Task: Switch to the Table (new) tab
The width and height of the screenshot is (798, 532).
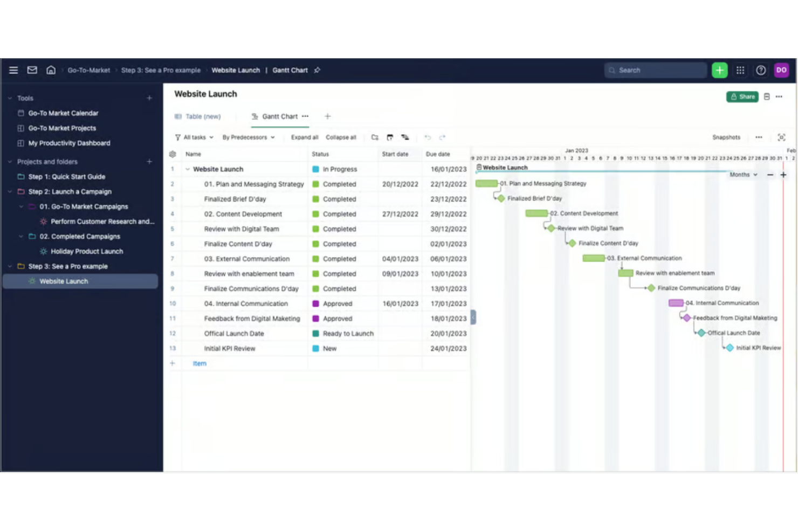Action: [198, 116]
